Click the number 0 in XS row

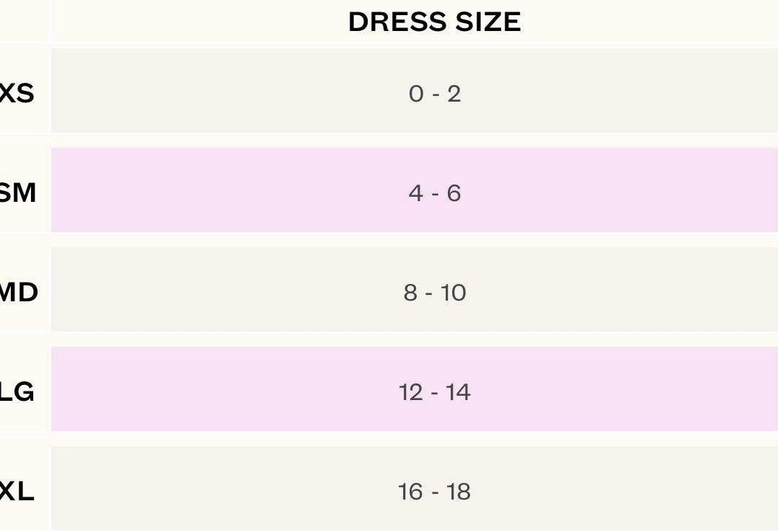coord(416,94)
